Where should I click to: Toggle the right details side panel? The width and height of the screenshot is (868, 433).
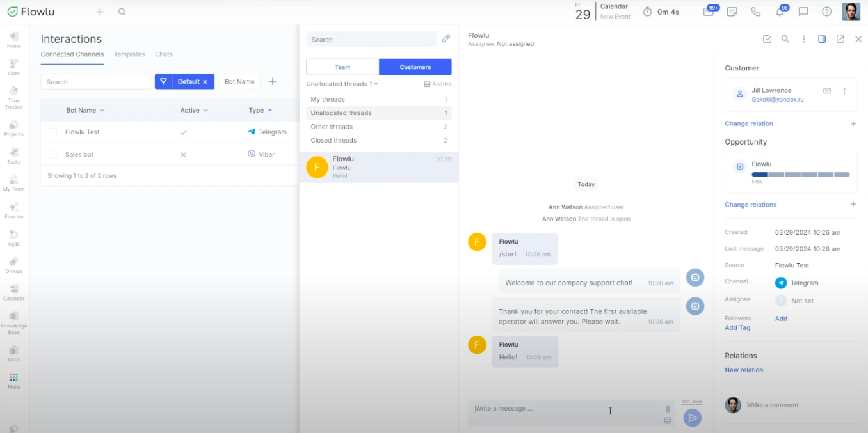[822, 39]
